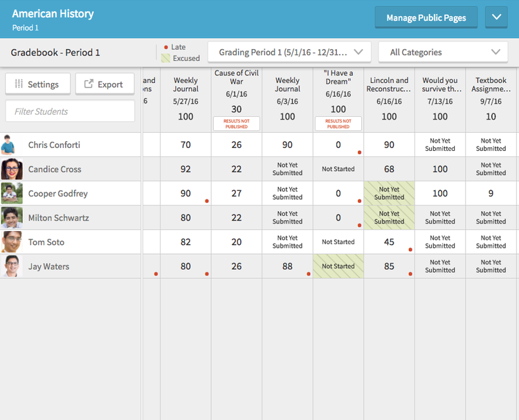This screenshot has height=420, width=519.
Task: Select Chris Conforti's Cause of Civil War score 26
Action: coord(237,145)
